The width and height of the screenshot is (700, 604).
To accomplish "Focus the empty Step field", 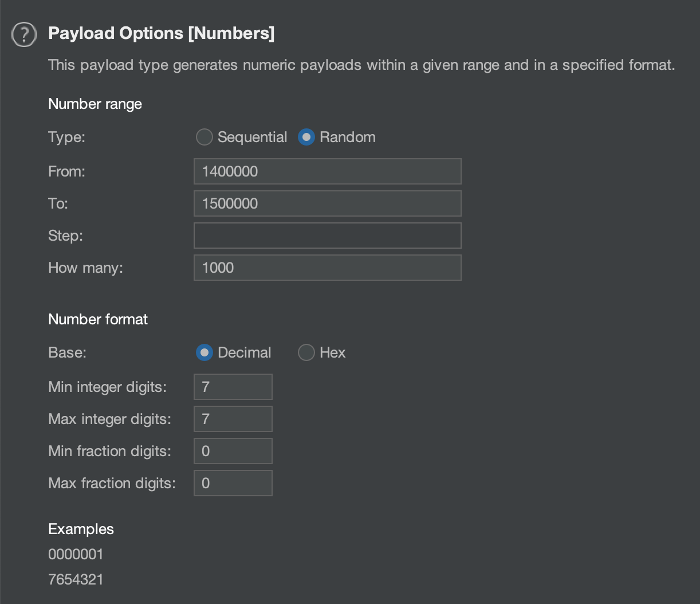I will click(x=327, y=236).
